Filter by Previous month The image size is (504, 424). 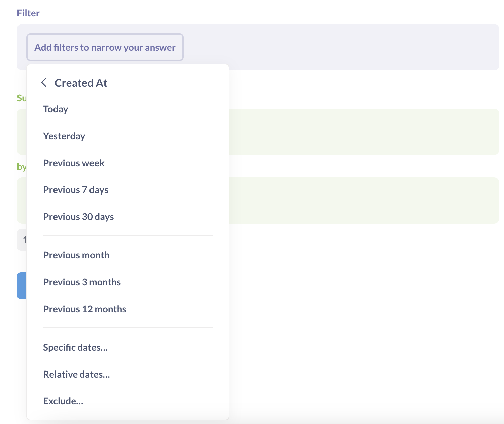tap(76, 255)
